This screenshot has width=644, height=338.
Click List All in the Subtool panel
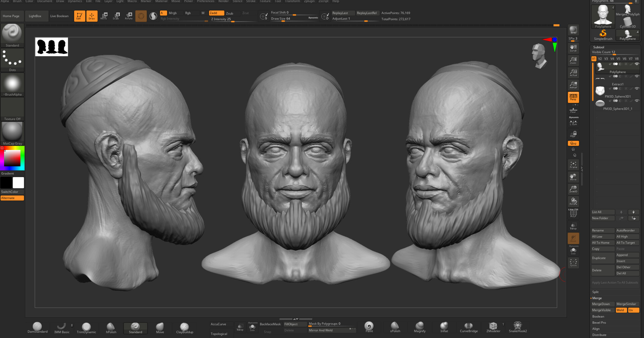pos(602,212)
